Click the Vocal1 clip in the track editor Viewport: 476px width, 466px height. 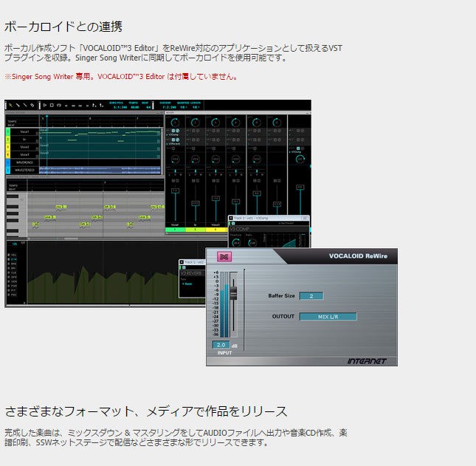(x=100, y=132)
